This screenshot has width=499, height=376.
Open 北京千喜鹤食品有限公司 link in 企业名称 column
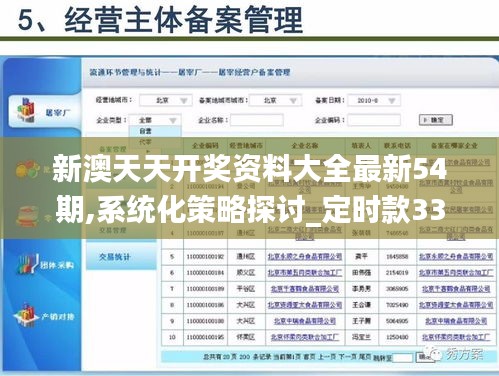click(x=305, y=289)
